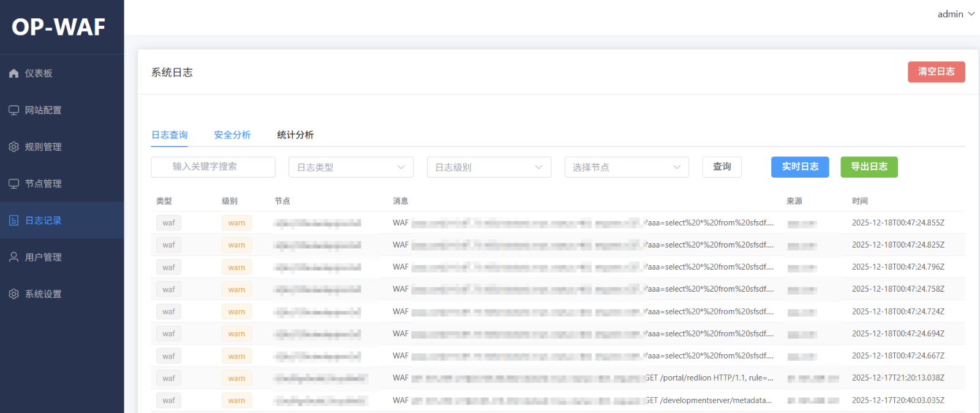
Task: Open the admin user menu
Action: pos(955,14)
